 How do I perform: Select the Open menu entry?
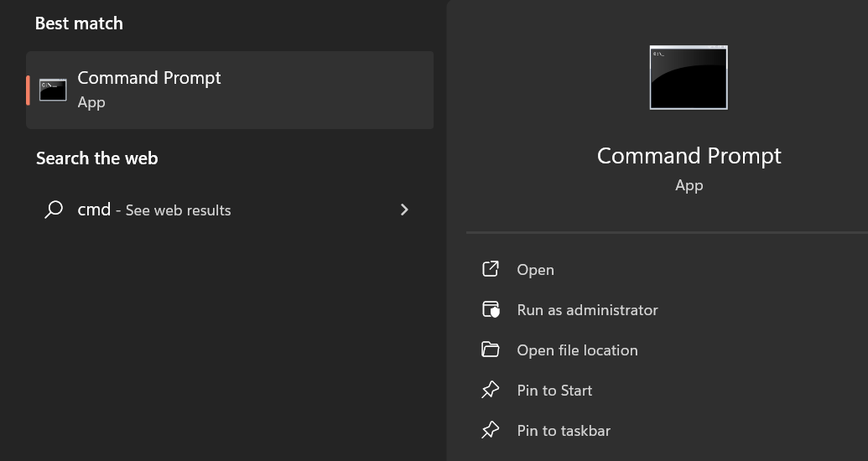point(535,270)
